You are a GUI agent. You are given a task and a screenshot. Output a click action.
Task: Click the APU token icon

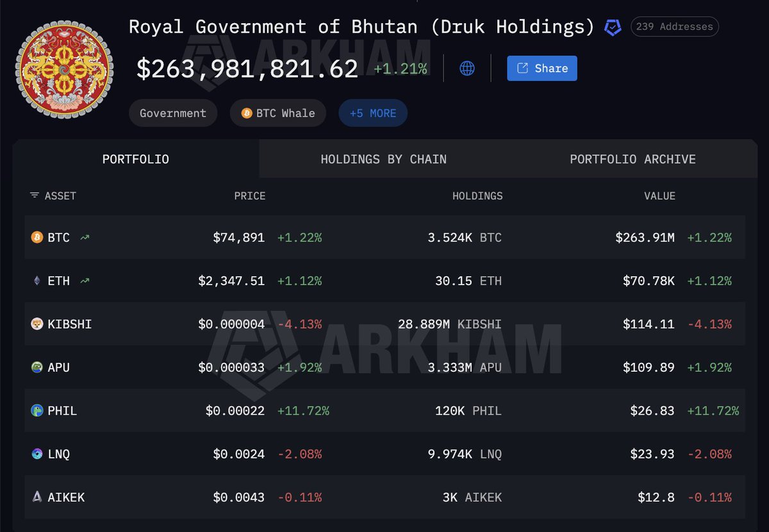(37, 367)
